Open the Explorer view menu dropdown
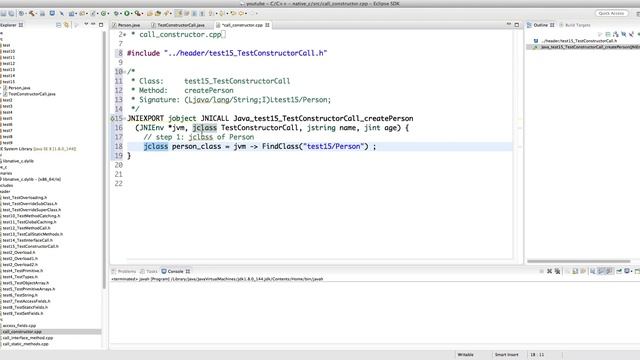The width and height of the screenshot is (640, 360). coord(86,24)
